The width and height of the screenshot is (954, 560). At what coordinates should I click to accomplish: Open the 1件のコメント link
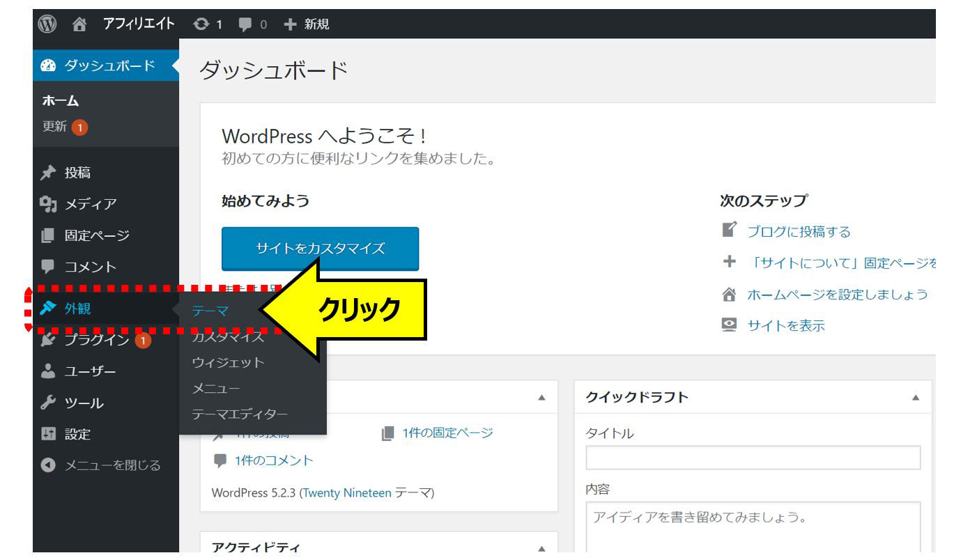274,460
